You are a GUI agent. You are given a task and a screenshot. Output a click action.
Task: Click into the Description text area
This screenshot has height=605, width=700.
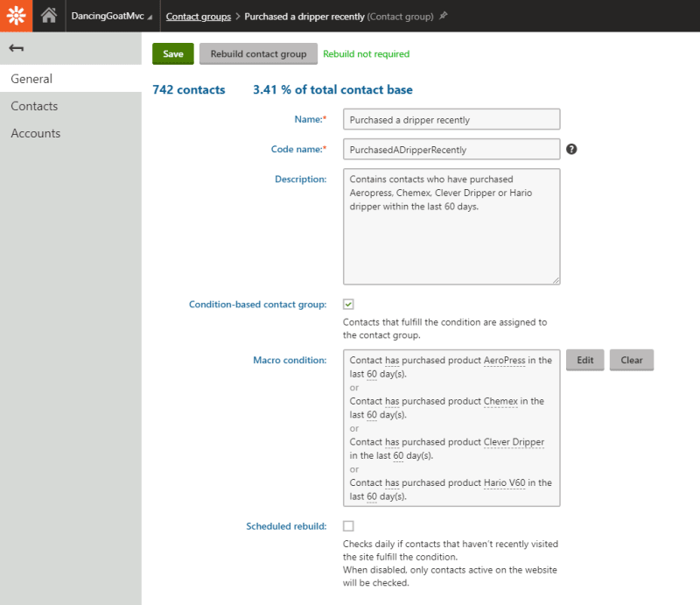tap(451, 227)
